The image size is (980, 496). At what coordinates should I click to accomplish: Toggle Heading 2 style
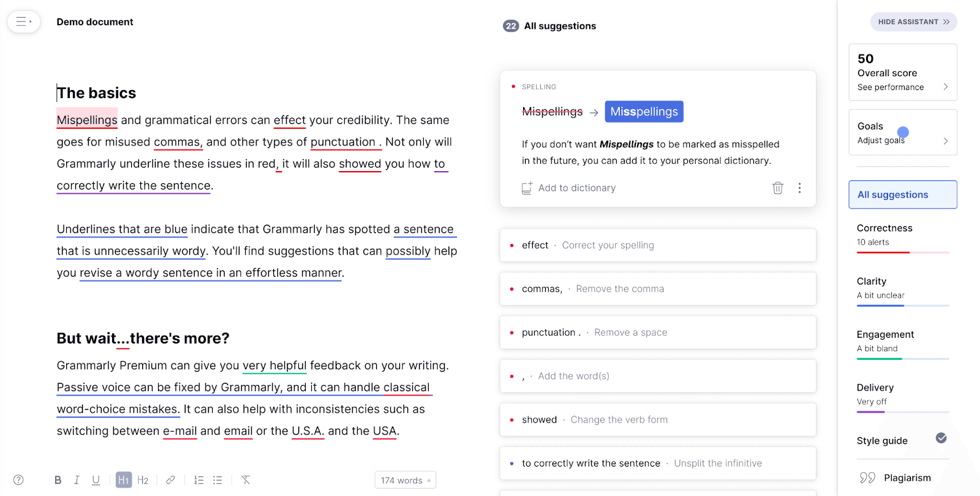click(x=142, y=479)
